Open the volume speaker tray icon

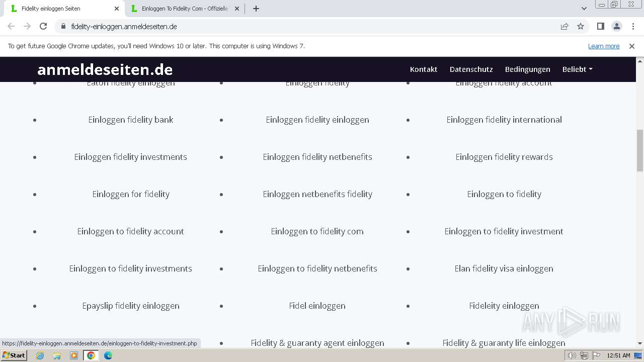pos(572,355)
